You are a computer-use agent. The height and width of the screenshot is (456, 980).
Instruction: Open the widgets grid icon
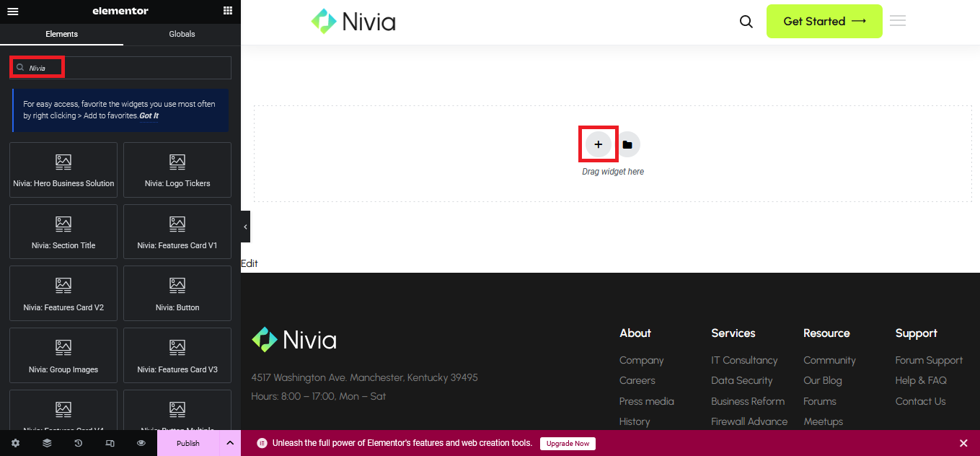coord(228,11)
